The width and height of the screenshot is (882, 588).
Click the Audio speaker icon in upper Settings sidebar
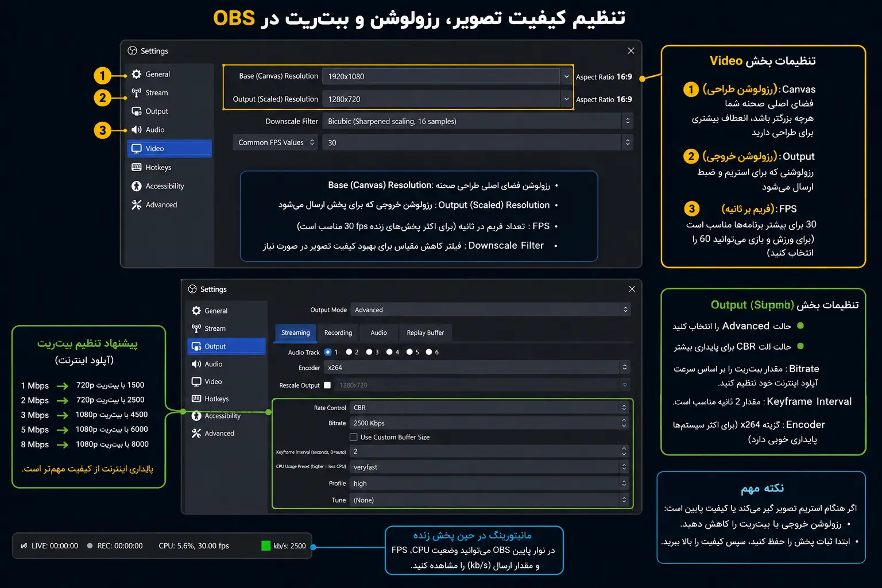click(136, 130)
